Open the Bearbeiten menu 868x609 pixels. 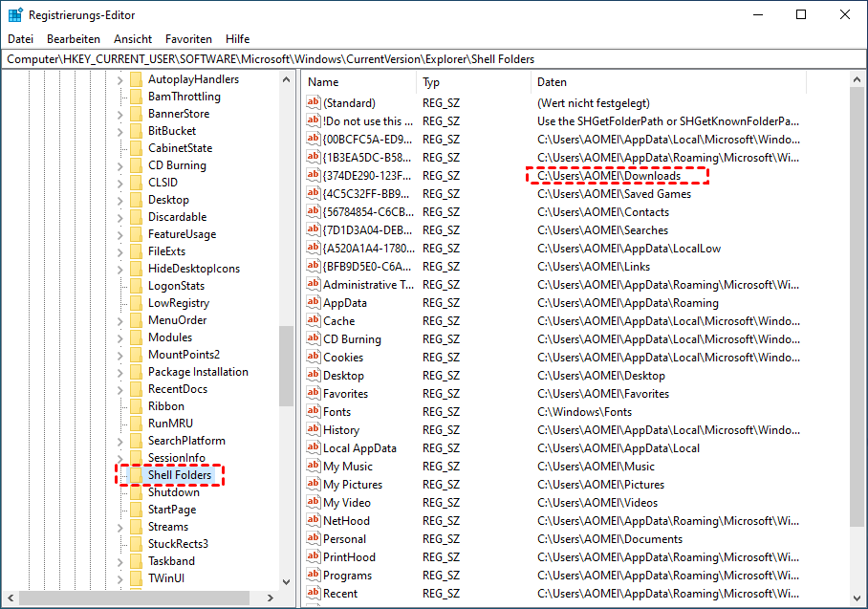point(73,39)
